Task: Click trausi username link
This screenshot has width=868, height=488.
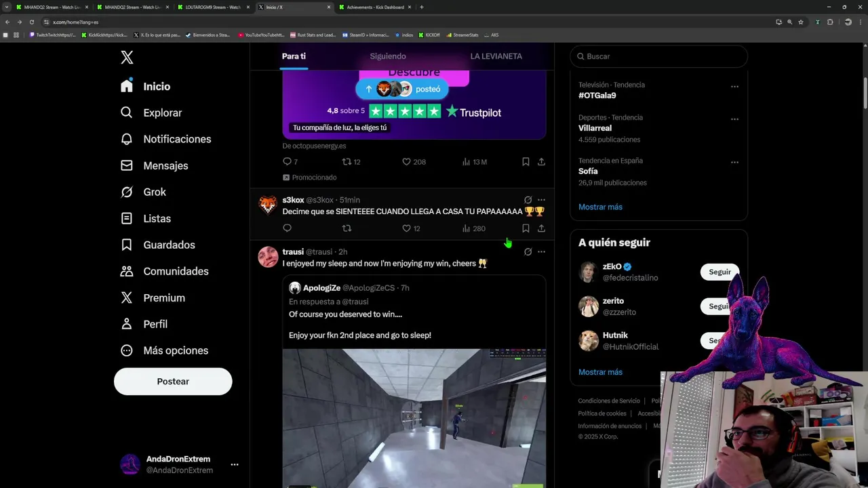Action: point(293,251)
